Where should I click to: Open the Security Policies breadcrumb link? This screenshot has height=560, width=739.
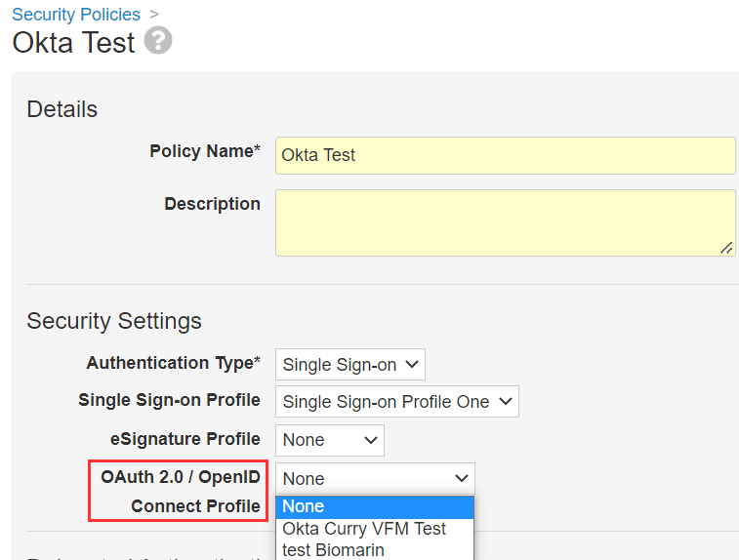tap(76, 15)
